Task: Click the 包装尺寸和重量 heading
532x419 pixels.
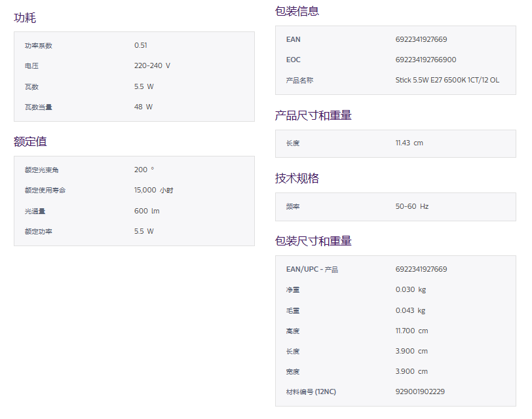Action: [313, 241]
